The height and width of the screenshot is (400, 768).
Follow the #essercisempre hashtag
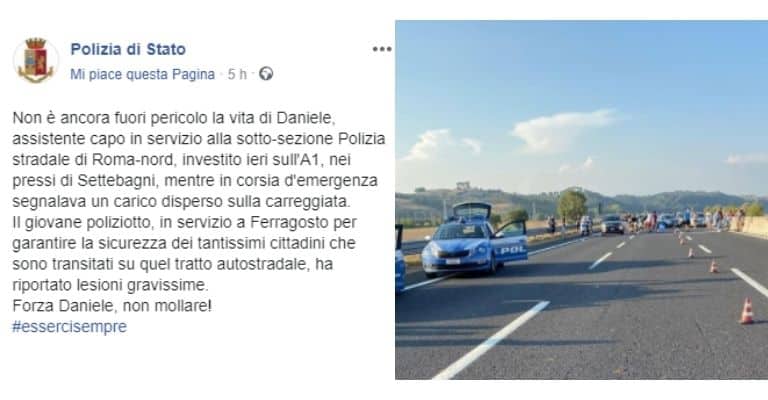click(x=69, y=327)
